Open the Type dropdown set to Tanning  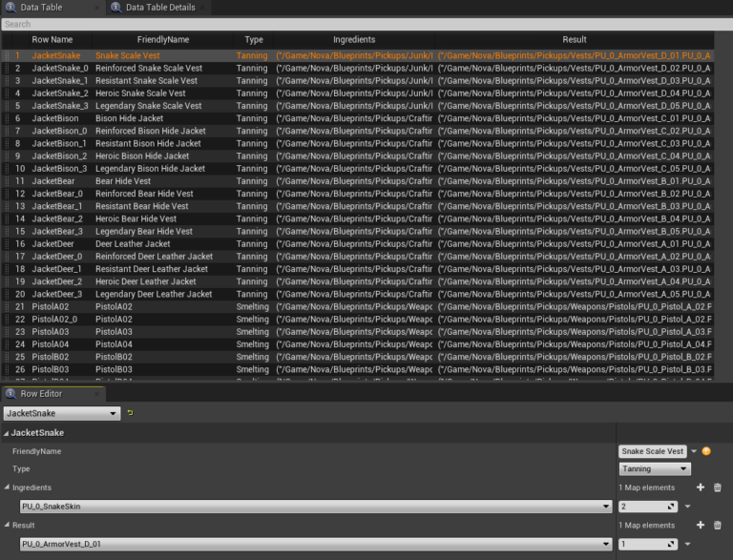click(654, 469)
